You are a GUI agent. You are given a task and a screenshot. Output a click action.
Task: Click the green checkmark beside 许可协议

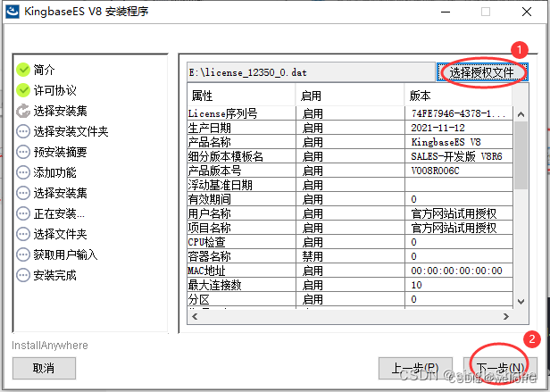coord(23,90)
